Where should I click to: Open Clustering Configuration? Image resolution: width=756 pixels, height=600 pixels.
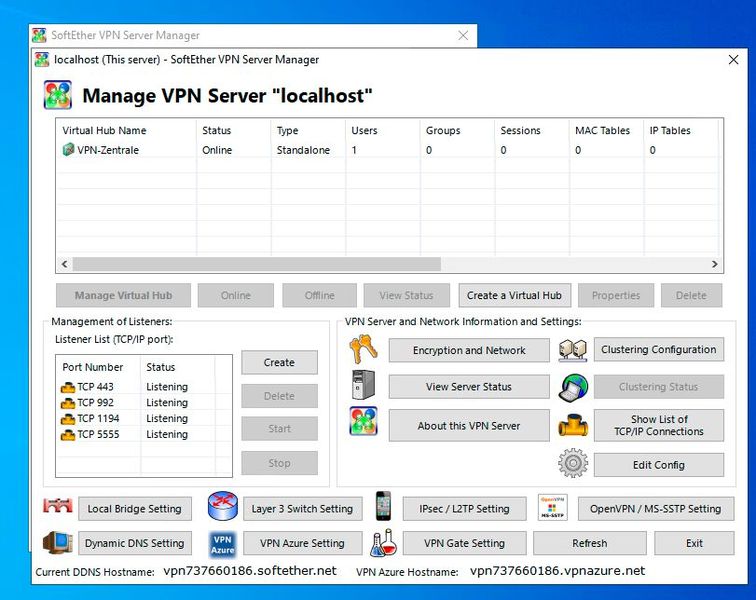tap(659, 349)
